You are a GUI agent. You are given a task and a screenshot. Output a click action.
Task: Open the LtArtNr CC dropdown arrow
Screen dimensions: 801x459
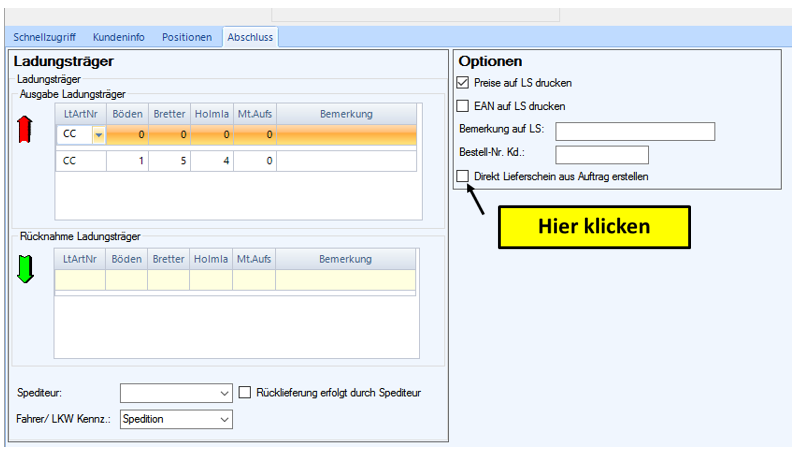click(x=98, y=135)
